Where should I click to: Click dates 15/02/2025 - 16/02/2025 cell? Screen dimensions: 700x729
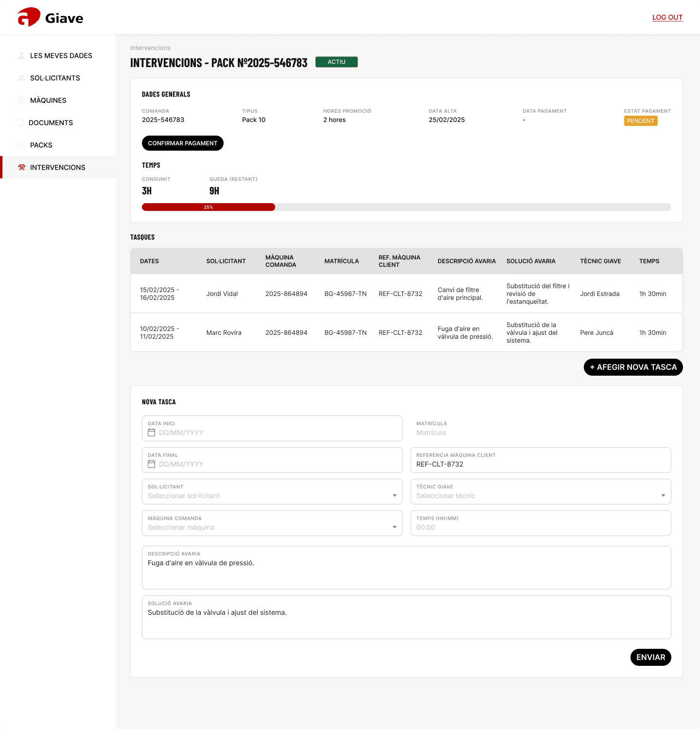[159, 294]
